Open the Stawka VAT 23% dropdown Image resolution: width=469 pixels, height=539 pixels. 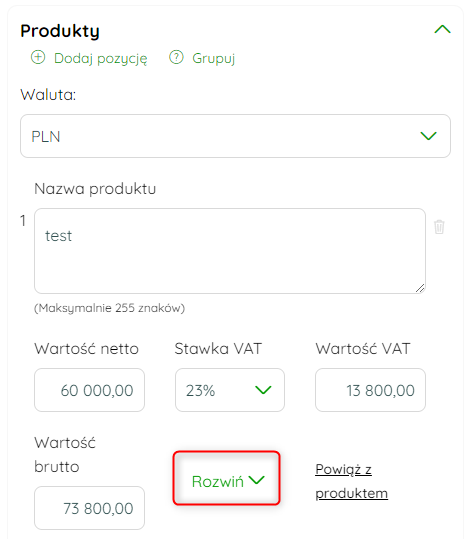pyautogui.click(x=230, y=390)
